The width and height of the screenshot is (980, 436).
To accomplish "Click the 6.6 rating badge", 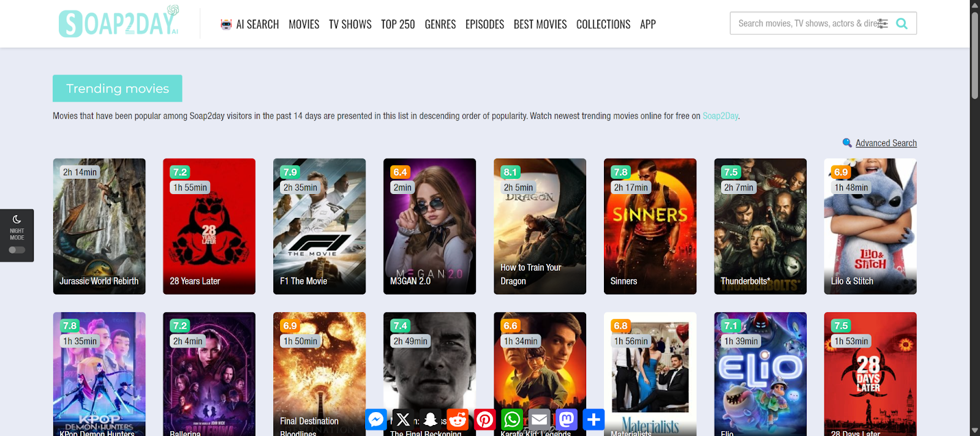I will [511, 326].
